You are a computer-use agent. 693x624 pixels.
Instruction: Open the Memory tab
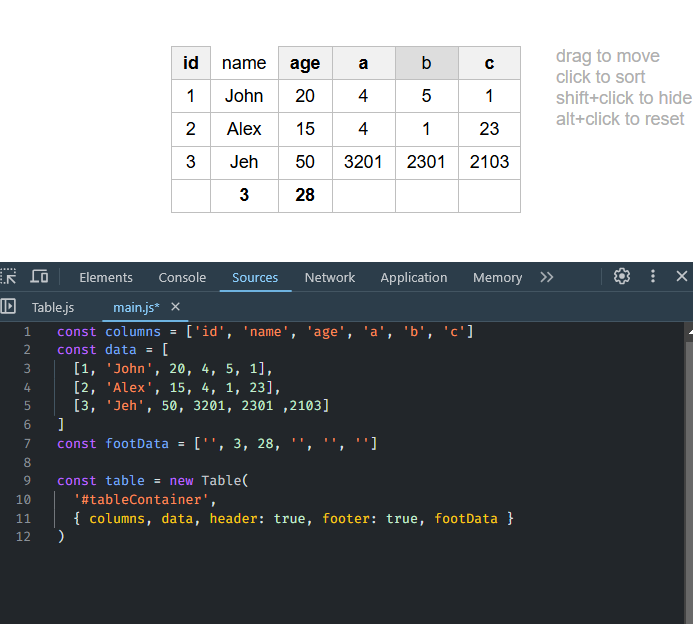pyautogui.click(x=497, y=277)
